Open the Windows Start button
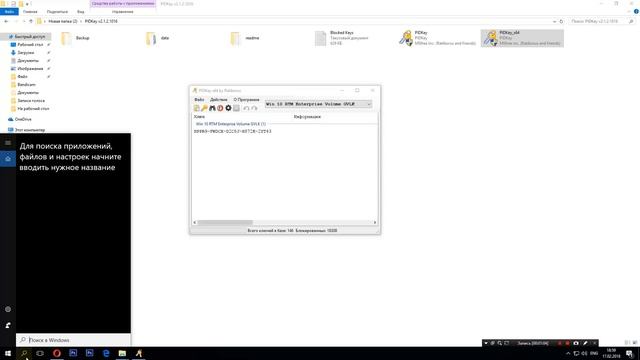 [8, 353]
